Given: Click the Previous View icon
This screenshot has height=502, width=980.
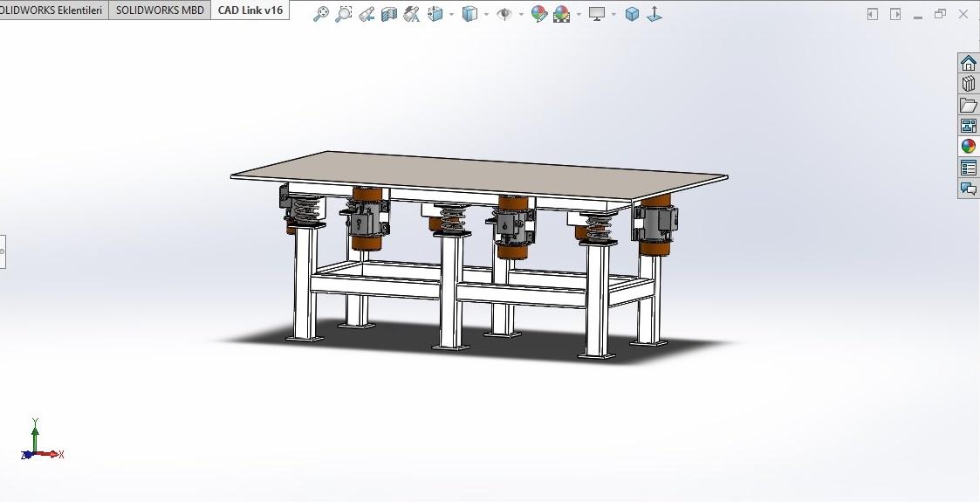Looking at the screenshot, I should click(367, 14).
